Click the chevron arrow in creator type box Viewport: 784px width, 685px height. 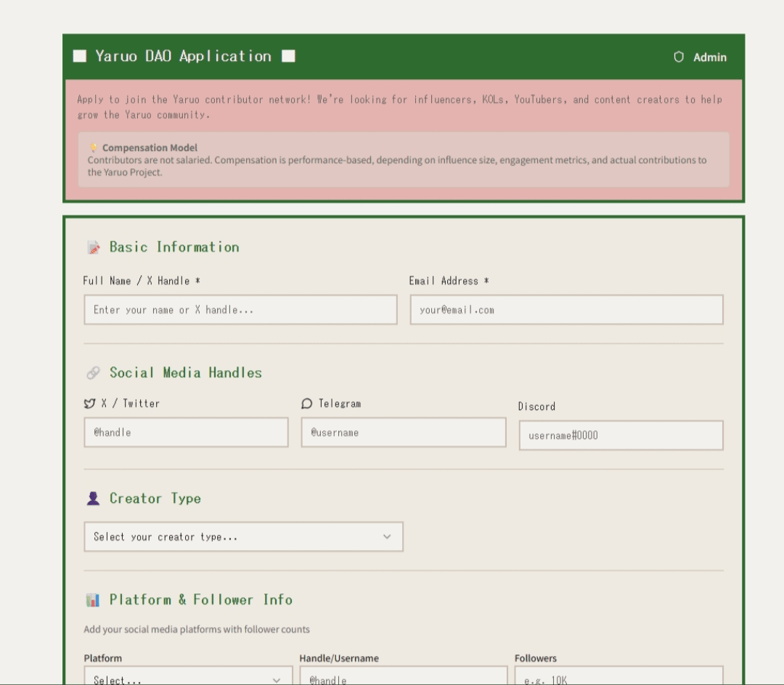coord(387,537)
